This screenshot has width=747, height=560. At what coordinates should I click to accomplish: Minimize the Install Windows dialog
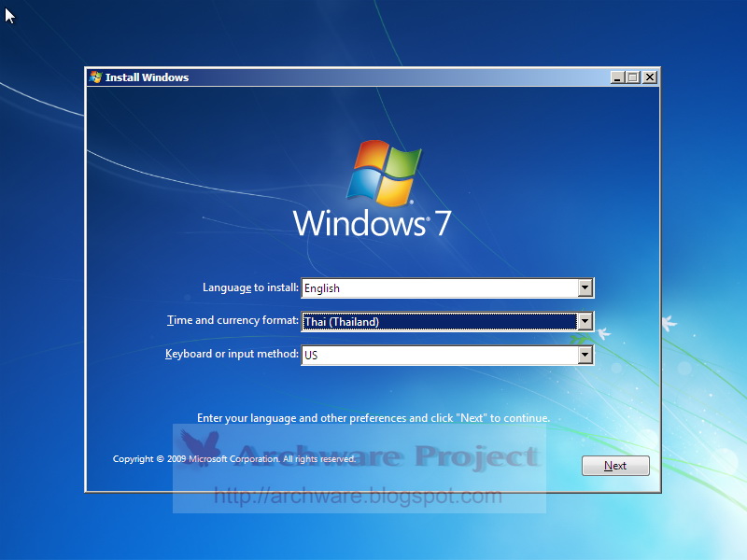(617, 77)
